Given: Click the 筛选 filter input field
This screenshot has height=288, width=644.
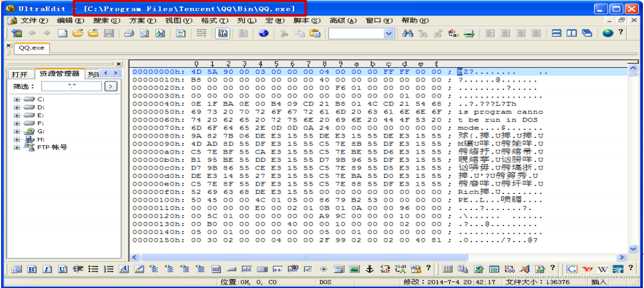Looking at the screenshot, I should pyautogui.click(x=71, y=86).
